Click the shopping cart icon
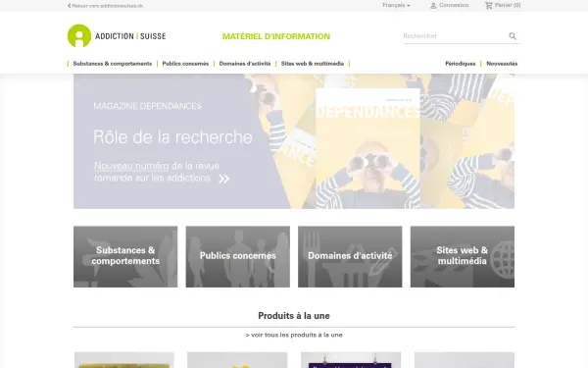The width and height of the screenshot is (588, 368). [x=489, y=5]
